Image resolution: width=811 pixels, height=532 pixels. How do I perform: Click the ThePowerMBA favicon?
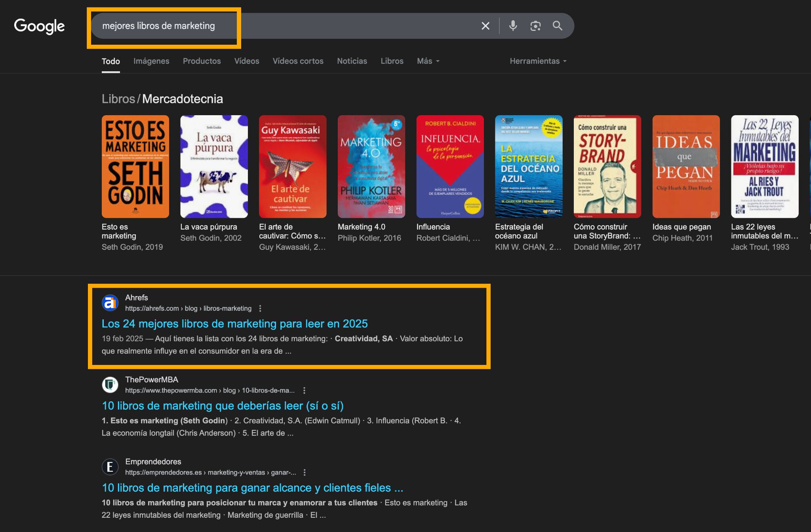pyautogui.click(x=111, y=385)
